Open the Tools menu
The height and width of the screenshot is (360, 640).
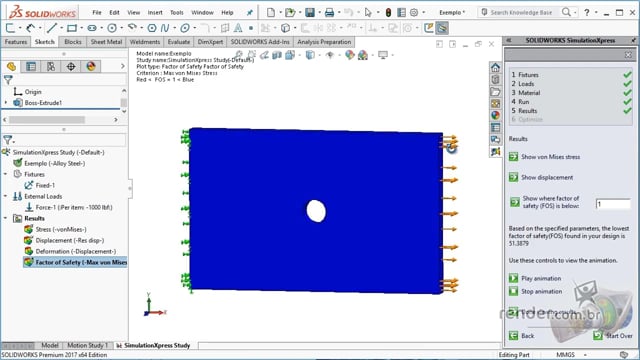pos(177,13)
